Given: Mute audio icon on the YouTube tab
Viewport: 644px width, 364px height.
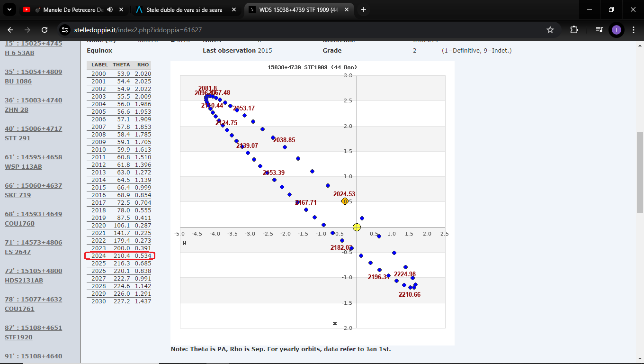Looking at the screenshot, I should (x=110, y=9).
